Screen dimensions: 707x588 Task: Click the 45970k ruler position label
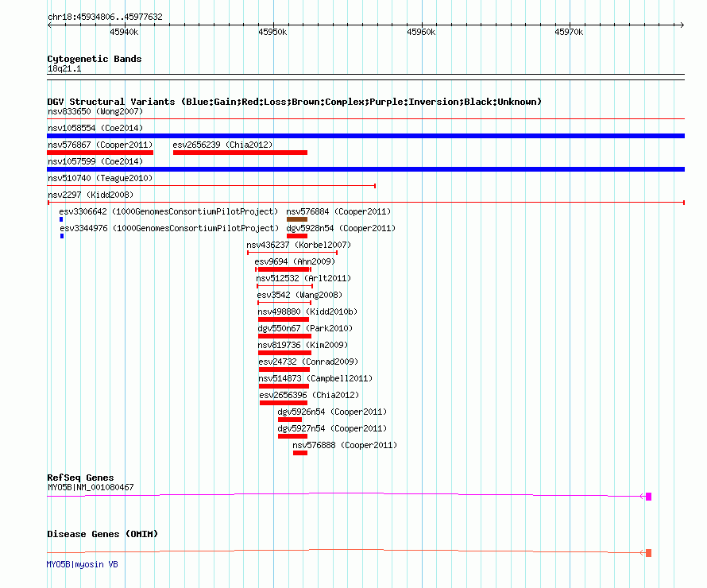pos(569,32)
